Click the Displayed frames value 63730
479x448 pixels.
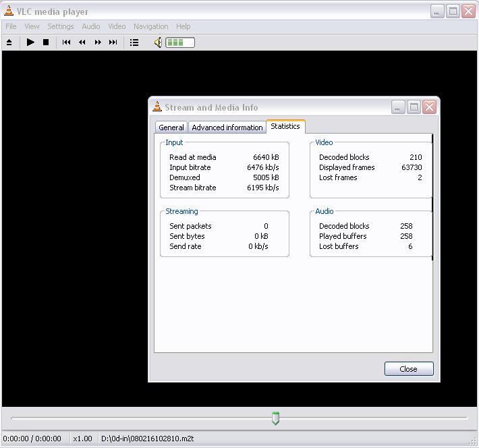(x=412, y=167)
